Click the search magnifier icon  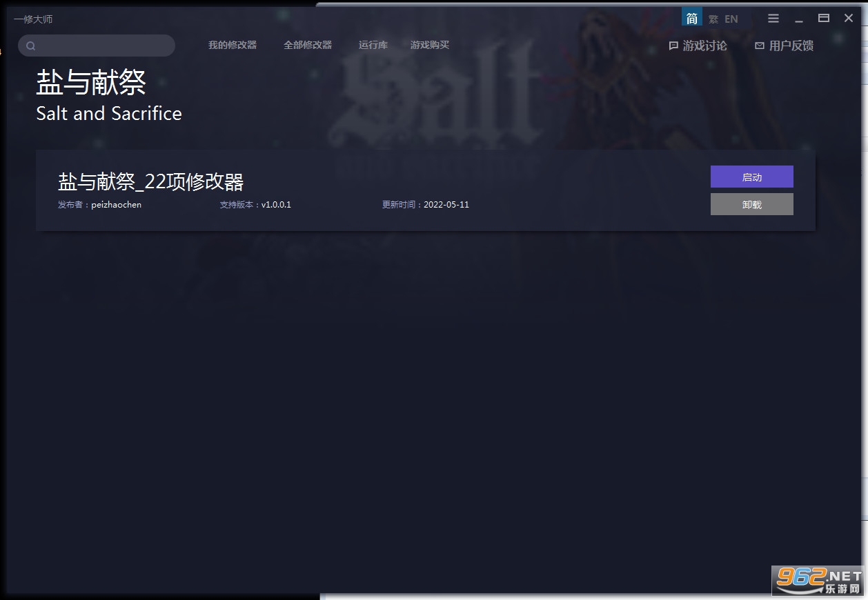click(30, 46)
